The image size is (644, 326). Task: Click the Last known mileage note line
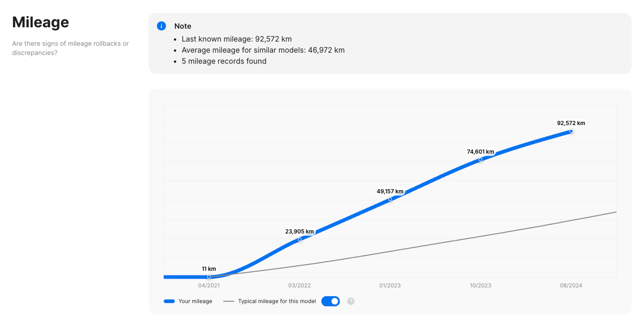(236, 39)
